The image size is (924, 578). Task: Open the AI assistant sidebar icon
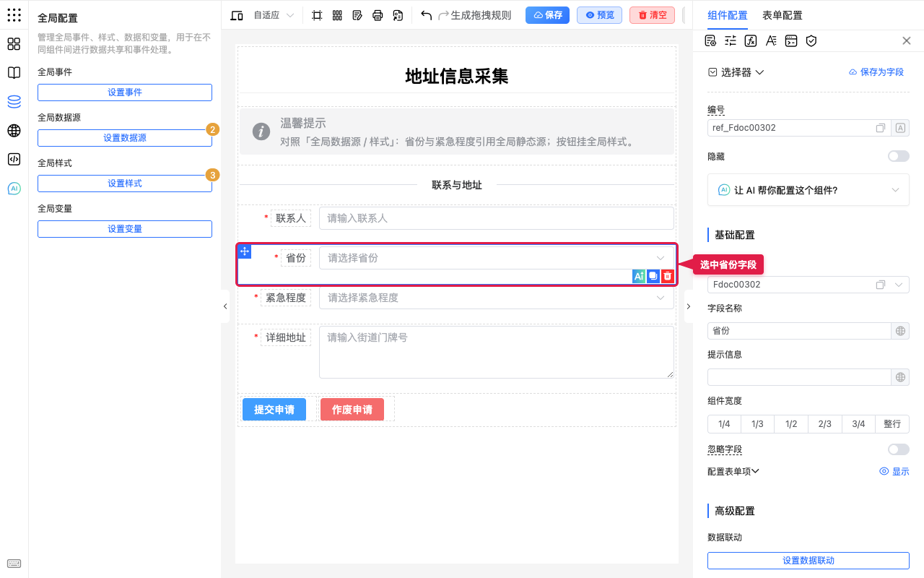[x=14, y=189]
